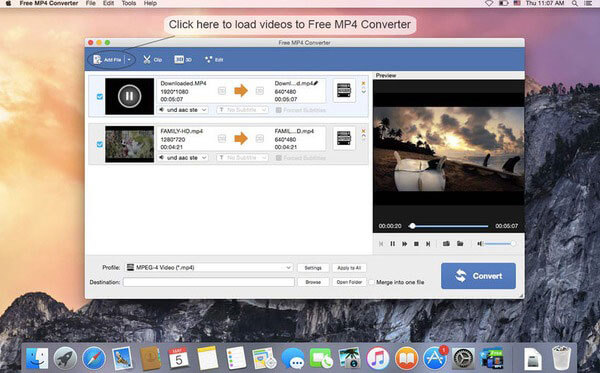Uncheck the FAMILY-HD.mp4 file checkbox
The width and height of the screenshot is (600, 373).
(99, 144)
